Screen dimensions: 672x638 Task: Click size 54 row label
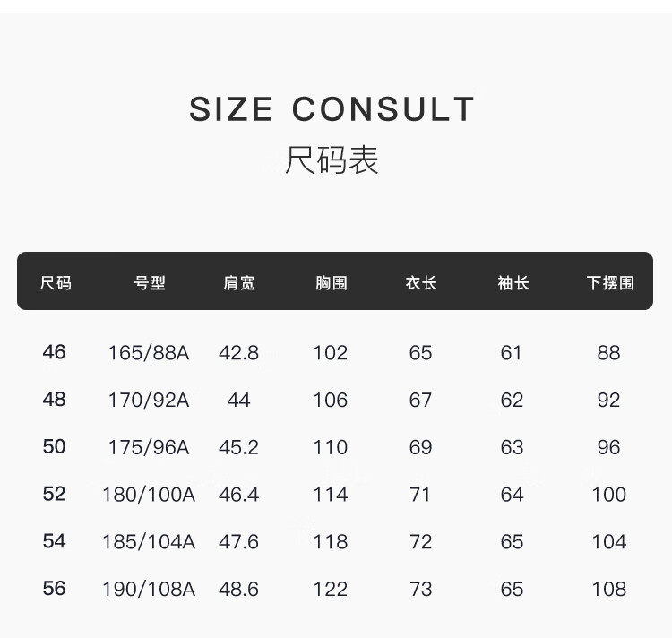point(54,540)
